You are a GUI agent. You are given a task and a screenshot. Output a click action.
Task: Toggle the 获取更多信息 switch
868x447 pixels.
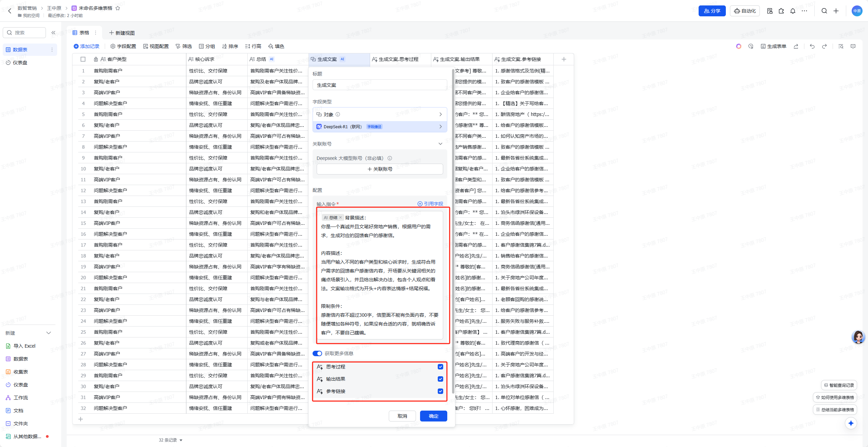point(317,353)
